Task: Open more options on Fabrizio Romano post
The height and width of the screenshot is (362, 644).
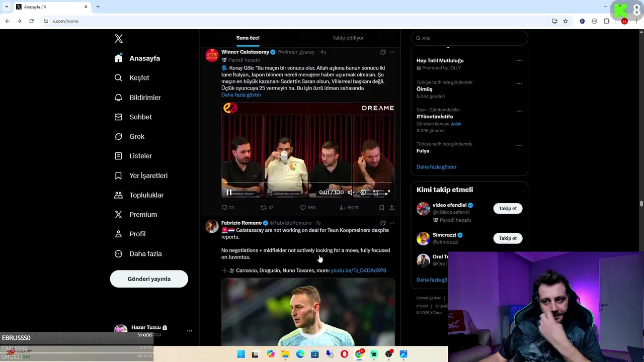Action: pyautogui.click(x=392, y=223)
